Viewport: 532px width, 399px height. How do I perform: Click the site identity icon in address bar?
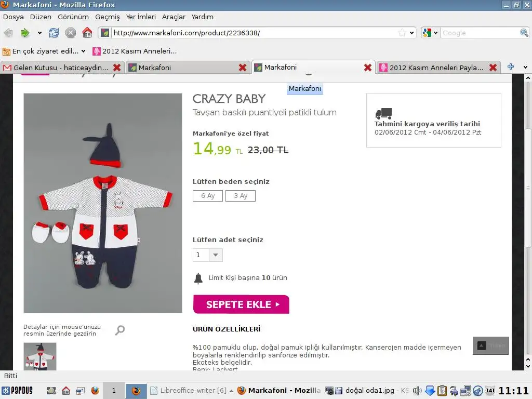pyautogui.click(x=105, y=33)
